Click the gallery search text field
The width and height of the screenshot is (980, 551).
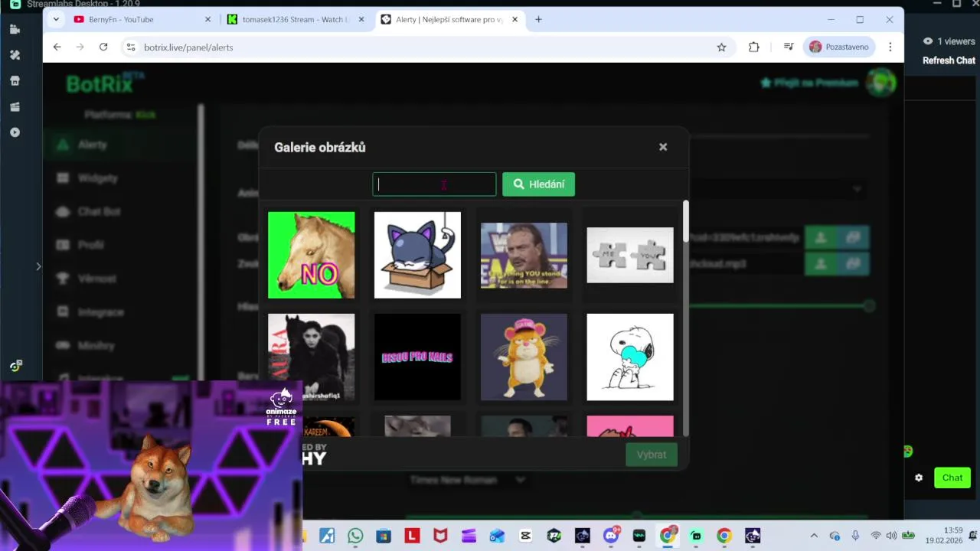434,184
